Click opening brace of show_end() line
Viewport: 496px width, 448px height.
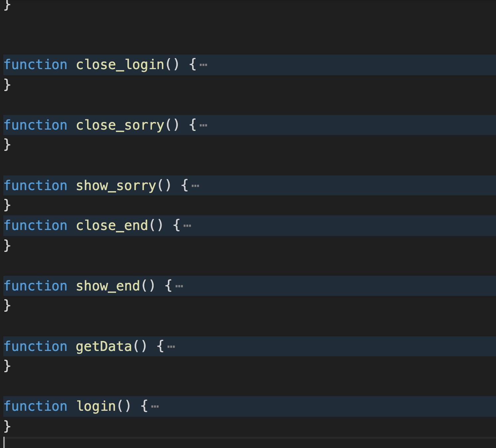tap(169, 286)
